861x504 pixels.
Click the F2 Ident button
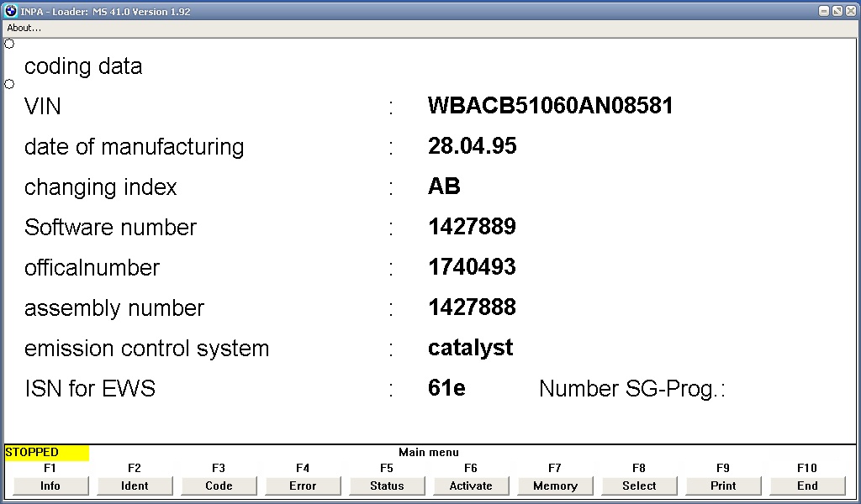(x=135, y=486)
